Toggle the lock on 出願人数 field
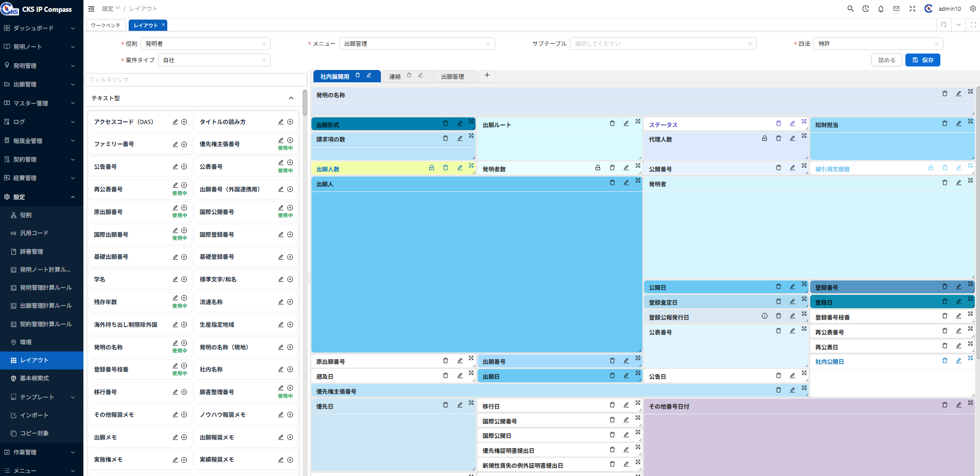Viewport: 980px width, 476px height. (431, 168)
